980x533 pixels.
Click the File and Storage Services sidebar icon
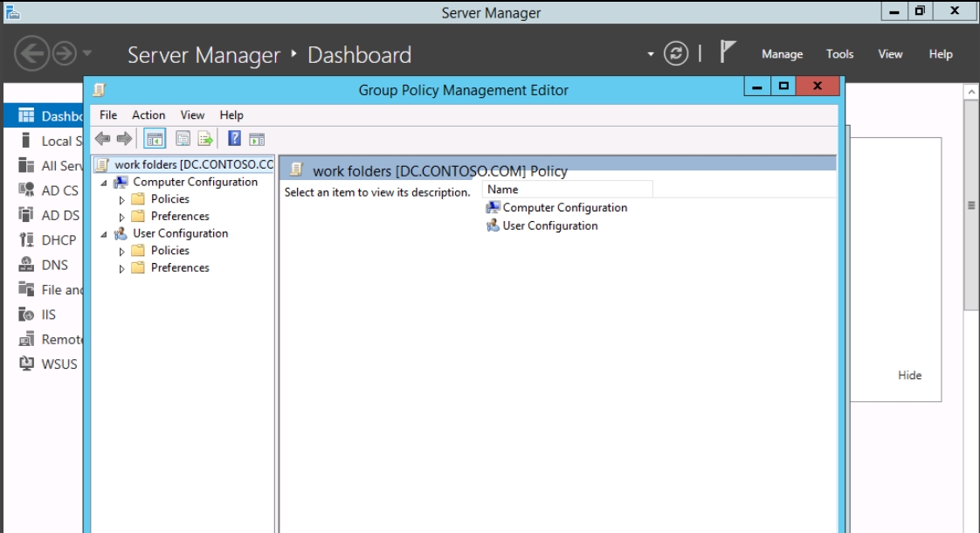26,289
